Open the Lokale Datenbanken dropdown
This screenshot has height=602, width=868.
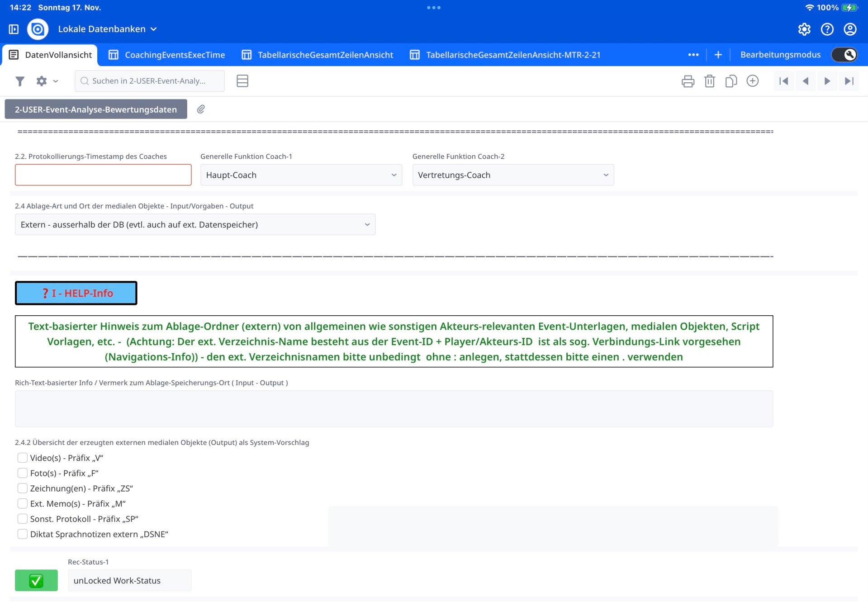pos(107,29)
